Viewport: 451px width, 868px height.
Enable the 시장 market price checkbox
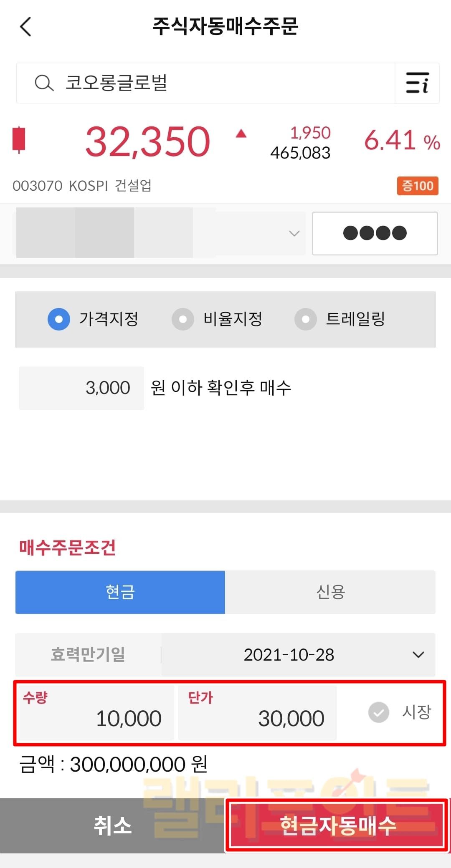pos(379,712)
